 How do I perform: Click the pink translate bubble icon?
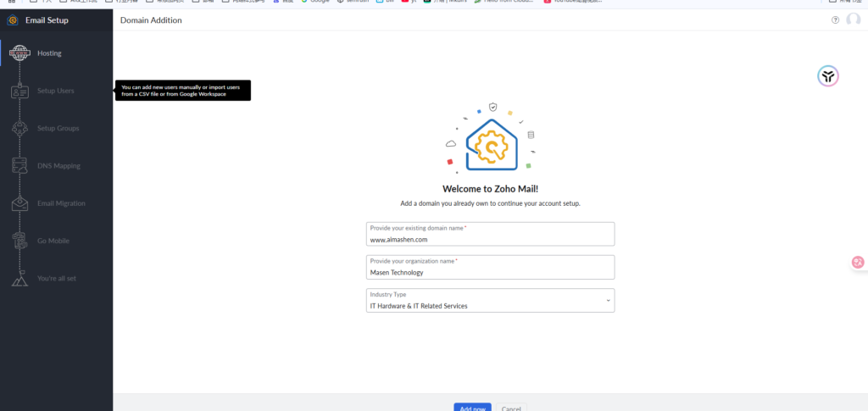tap(859, 262)
